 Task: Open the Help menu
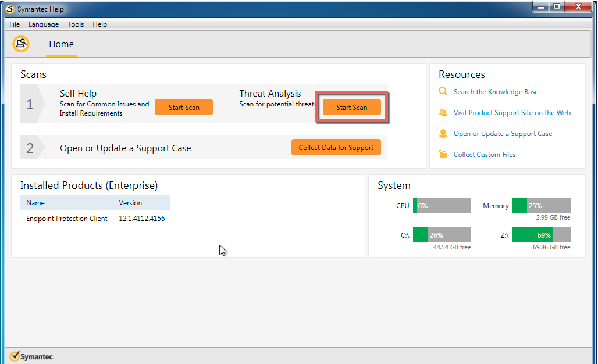99,24
